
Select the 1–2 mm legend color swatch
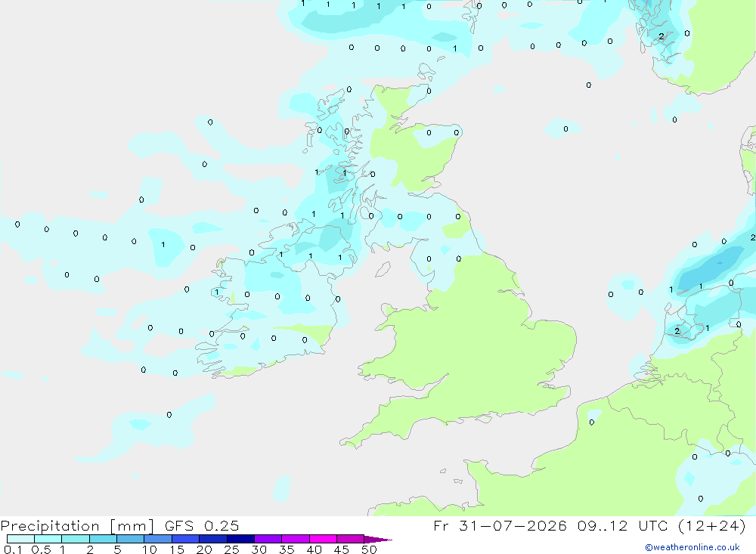point(76,539)
